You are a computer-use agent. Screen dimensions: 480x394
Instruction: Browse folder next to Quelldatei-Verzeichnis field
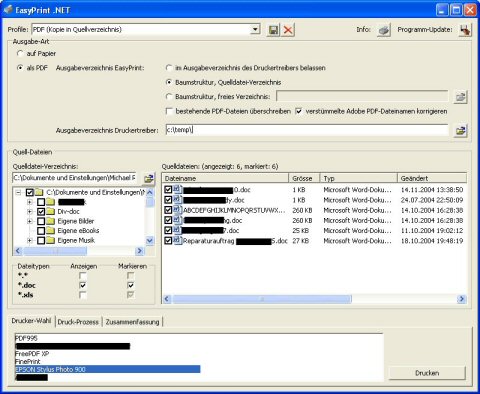(149, 178)
